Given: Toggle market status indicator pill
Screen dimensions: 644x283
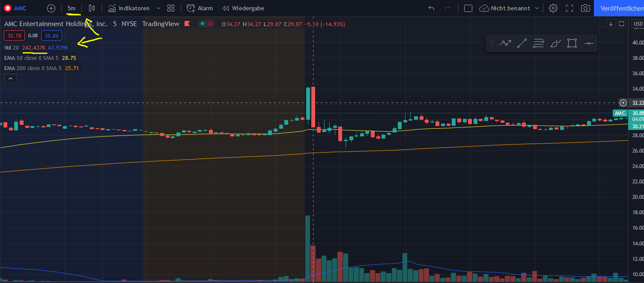Looking at the screenshot, I should (206, 24).
